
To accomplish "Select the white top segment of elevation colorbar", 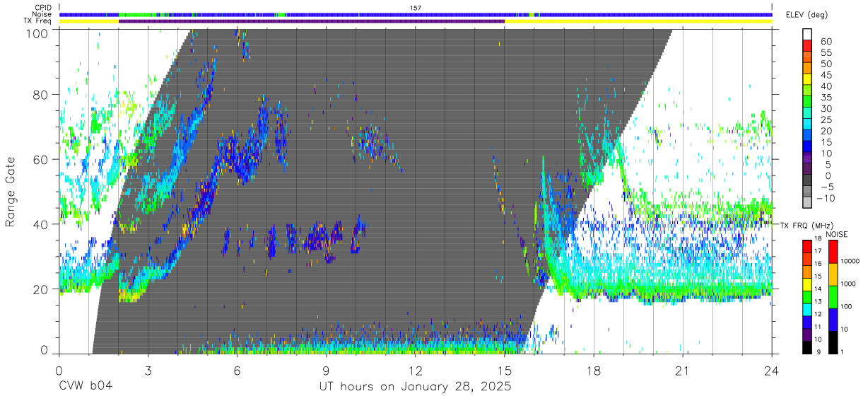I will [807, 34].
